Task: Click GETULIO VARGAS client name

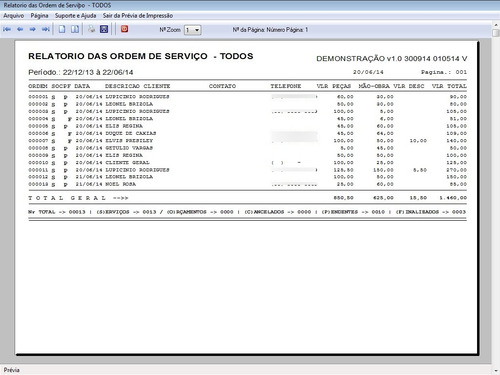Action: (x=129, y=148)
